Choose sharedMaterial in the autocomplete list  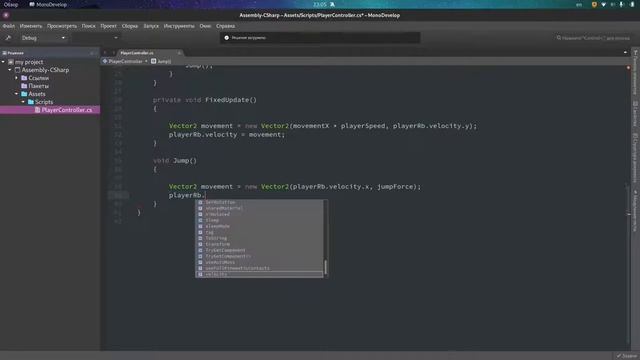pos(259,208)
